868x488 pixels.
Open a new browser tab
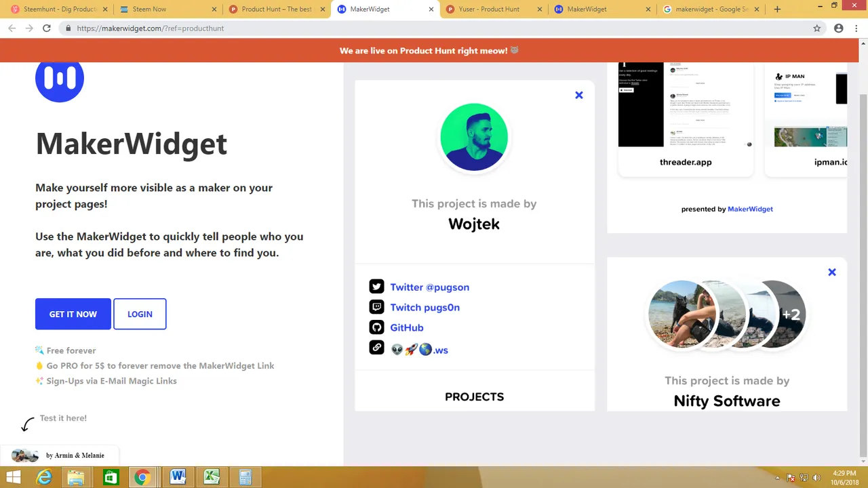pos(777,9)
